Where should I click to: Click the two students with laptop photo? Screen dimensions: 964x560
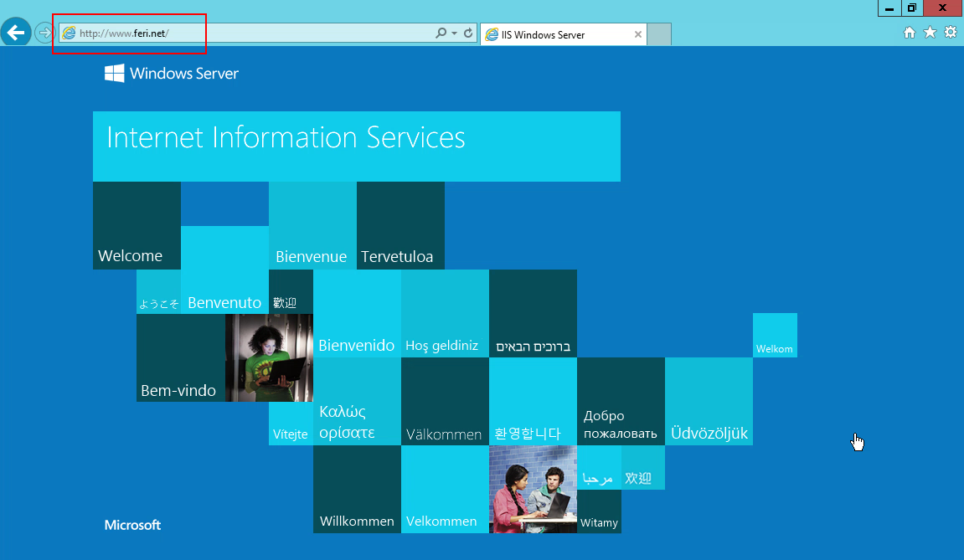pyautogui.click(x=533, y=490)
